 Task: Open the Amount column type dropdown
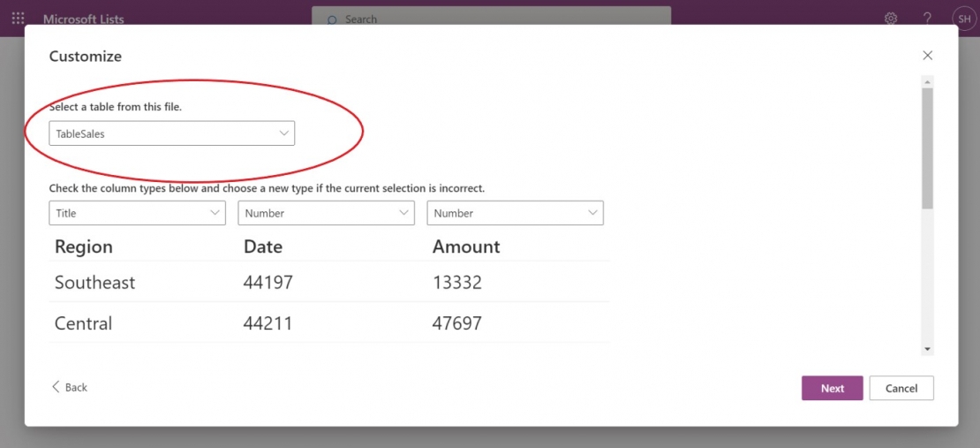[515, 213]
